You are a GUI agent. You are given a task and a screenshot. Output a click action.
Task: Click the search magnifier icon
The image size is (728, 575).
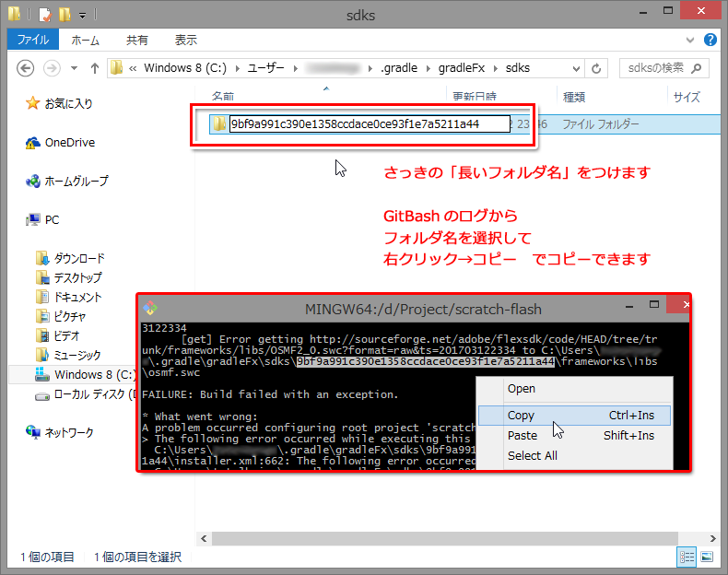[x=696, y=68]
